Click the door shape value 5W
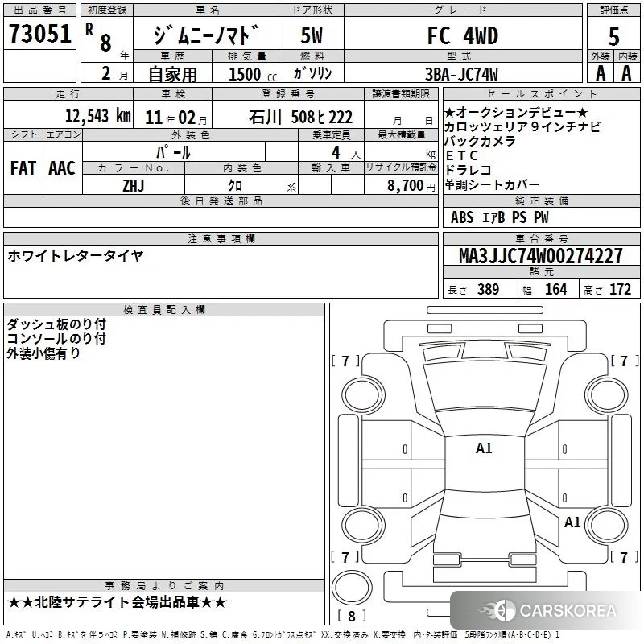The height and width of the screenshot is (644, 644). (312, 35)
